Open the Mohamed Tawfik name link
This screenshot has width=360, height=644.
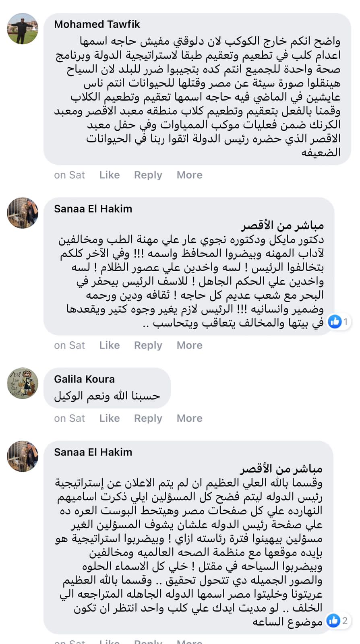(x=97, y=25)
